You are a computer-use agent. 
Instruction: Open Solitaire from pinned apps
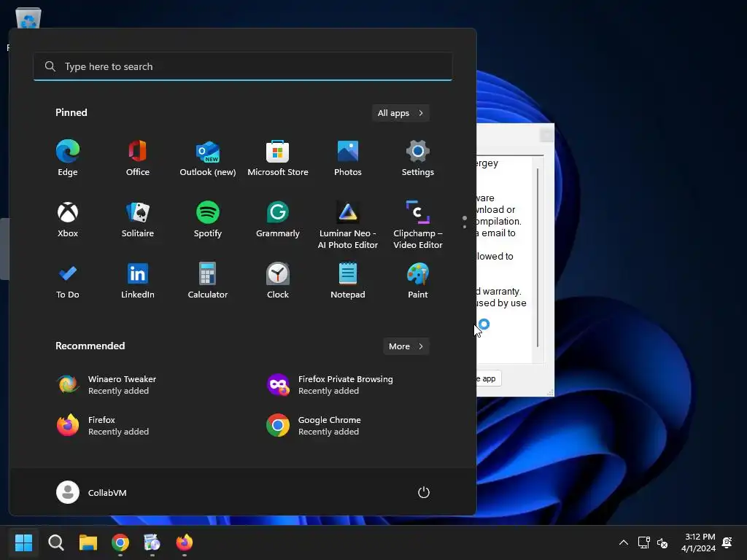(x=138, y=219)
